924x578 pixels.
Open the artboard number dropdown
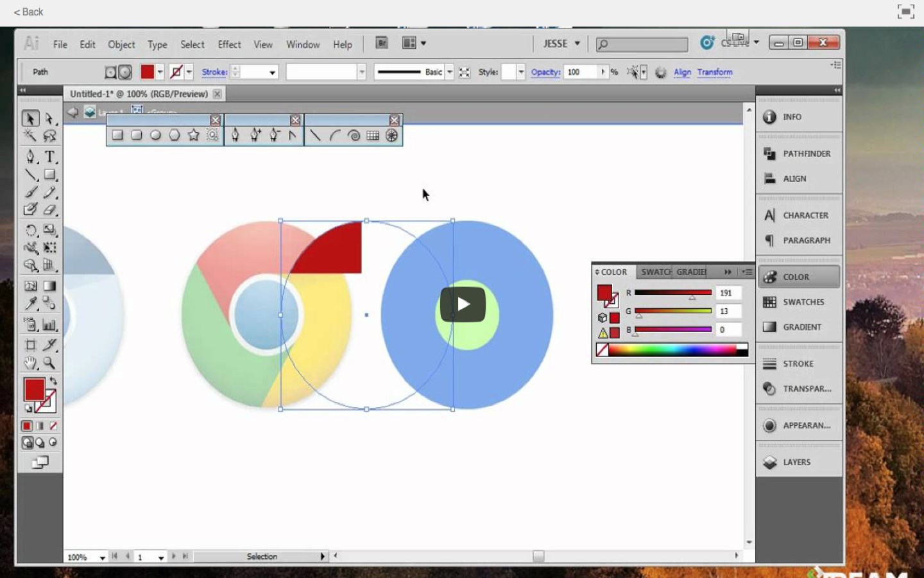click(x=161, y=557)
